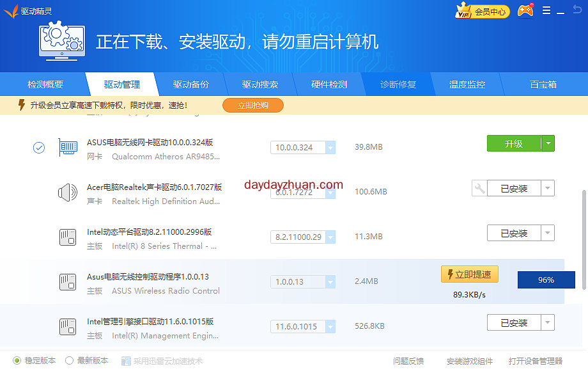Click Intel管理引擎接口驱动11.6.0.1015版 title
Image resolution: width=588 pixels, height=371 pixels.
click(150, 322)
